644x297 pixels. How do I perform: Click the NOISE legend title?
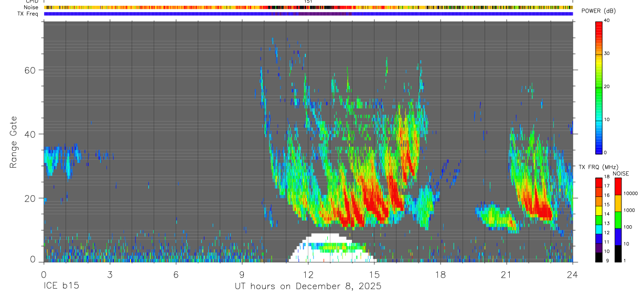(620, 173)
